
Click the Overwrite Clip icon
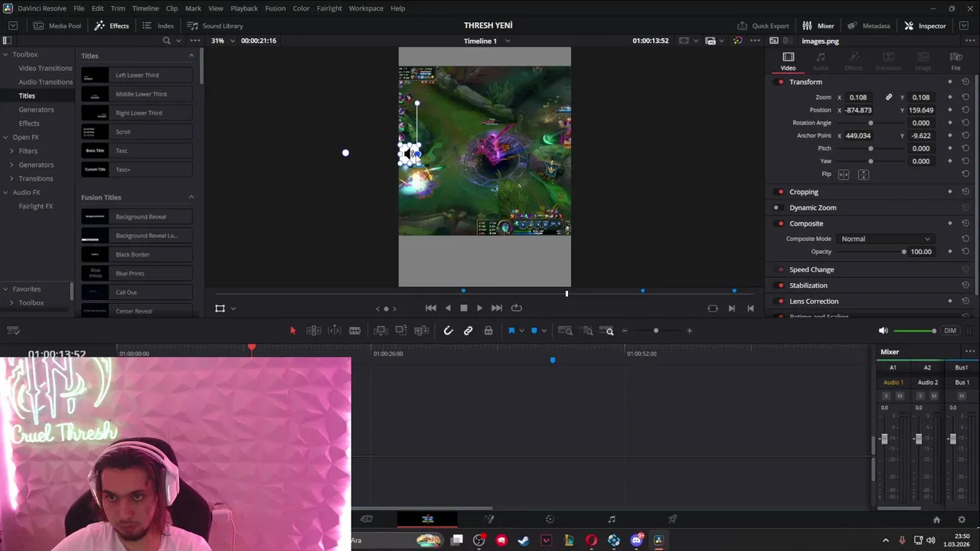(x=400, y=331)
